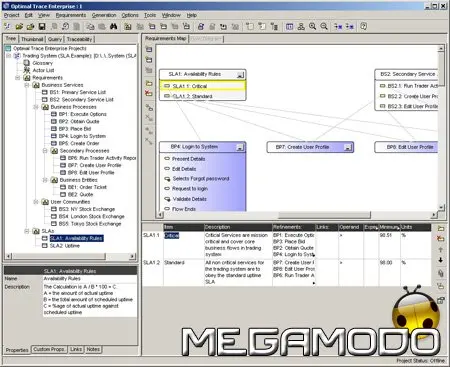
Task: Click the red delete icon beside table
Action: 441,238
